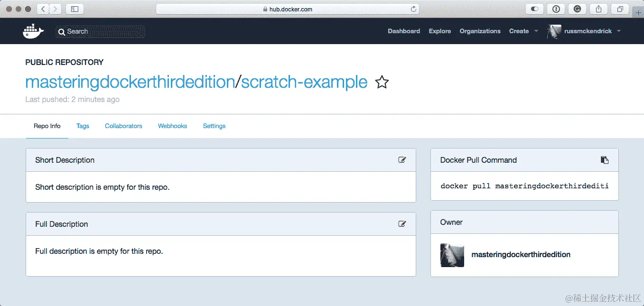Click Safari forward arrow
This screenshot has width=644, height=306.
[x=56, y=9]
